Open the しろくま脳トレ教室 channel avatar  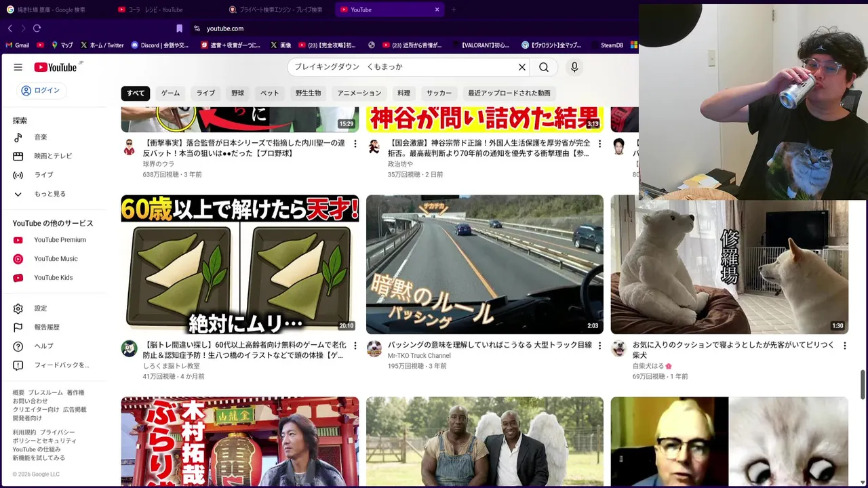tap(129, 349)
